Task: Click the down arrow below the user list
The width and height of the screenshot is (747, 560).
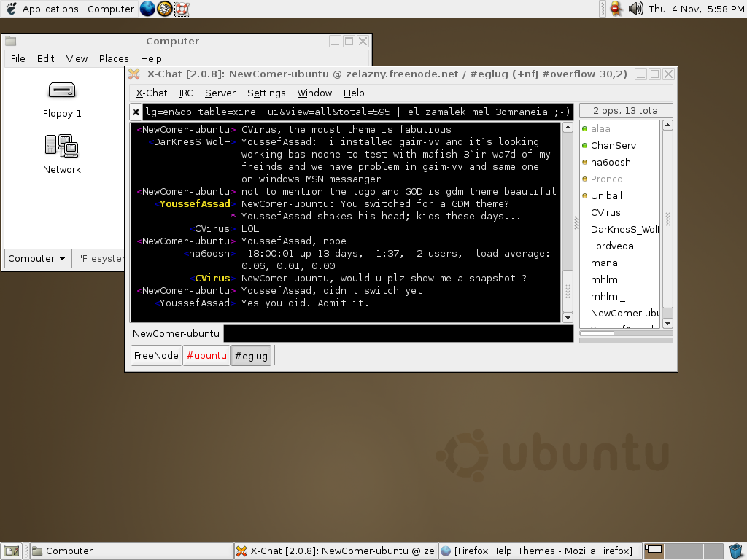Action: pyautogui.click(x=667, y=324)
